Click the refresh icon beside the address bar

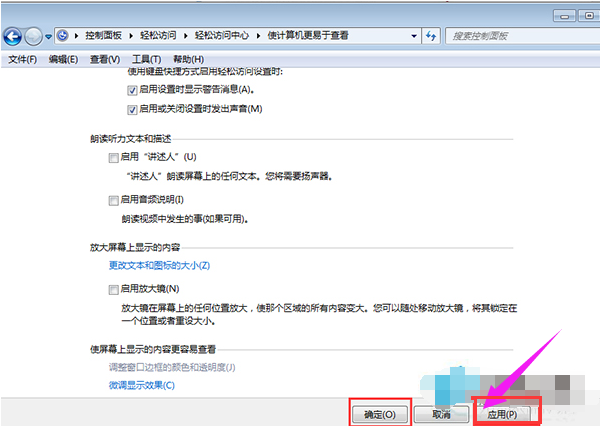tap(432, 36)
